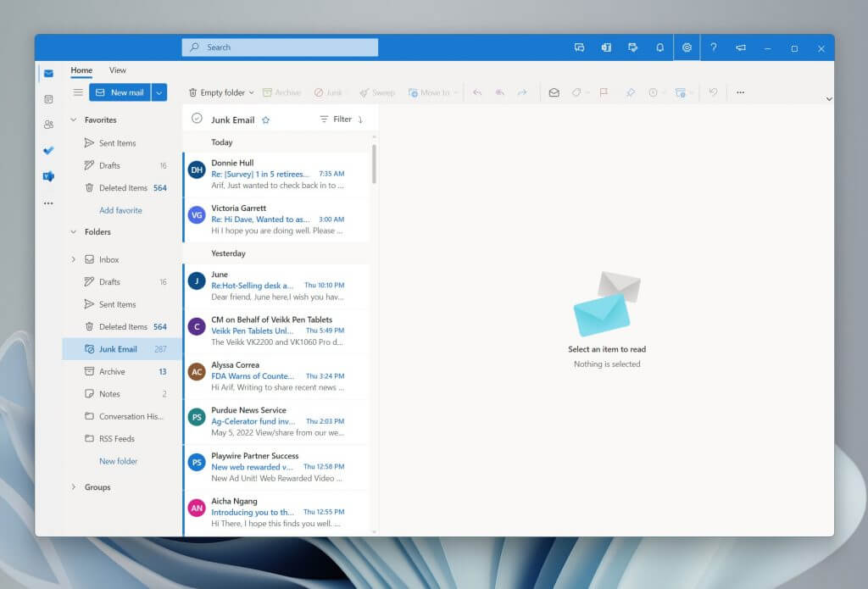Click the New folder link

[119, 461]
